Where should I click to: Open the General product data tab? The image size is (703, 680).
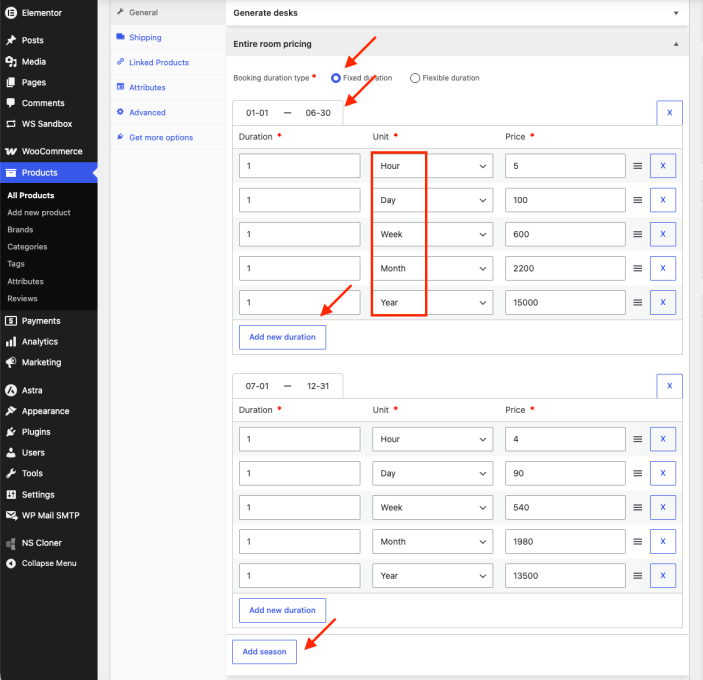pyautogui.click(x=168, y=13)
